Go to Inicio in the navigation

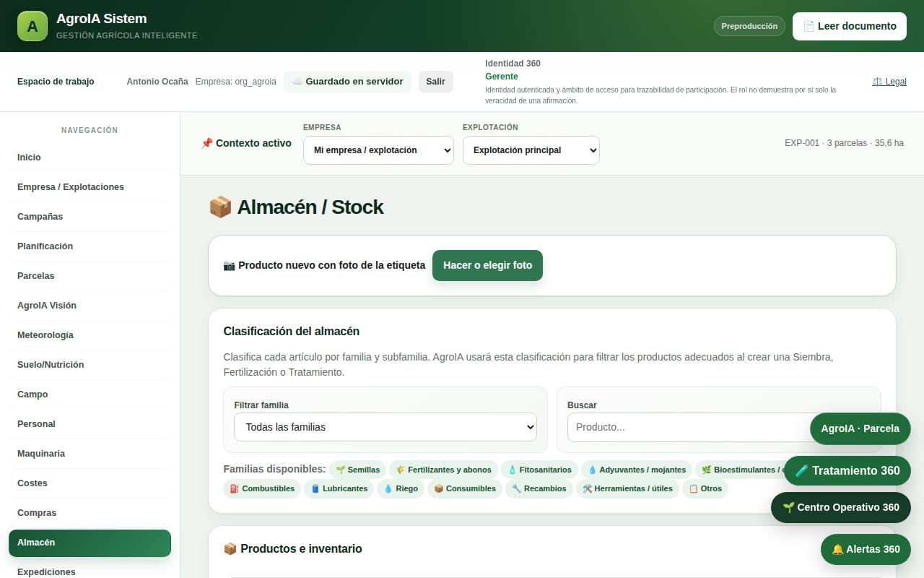coord(90,158)
